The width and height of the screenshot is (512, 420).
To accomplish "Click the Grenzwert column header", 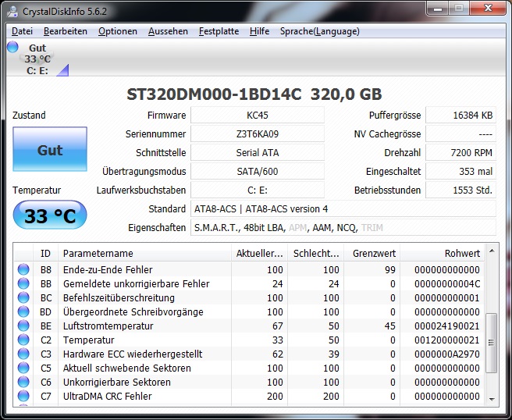I will click(x=372, y=253).
